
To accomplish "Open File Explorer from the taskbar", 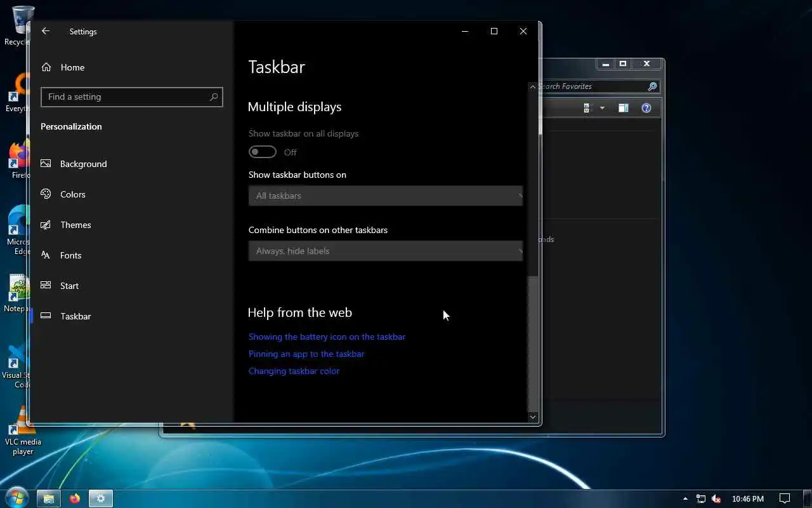I will click(x=48, y=498).
